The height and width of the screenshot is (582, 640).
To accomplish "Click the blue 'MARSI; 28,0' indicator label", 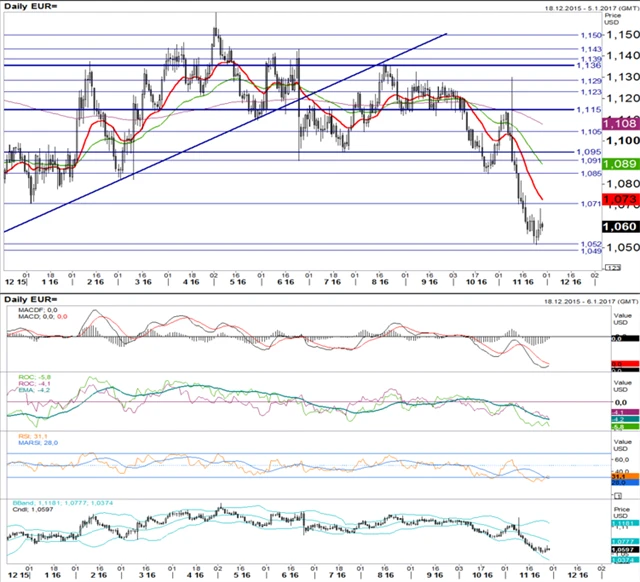I will point(38,443).
